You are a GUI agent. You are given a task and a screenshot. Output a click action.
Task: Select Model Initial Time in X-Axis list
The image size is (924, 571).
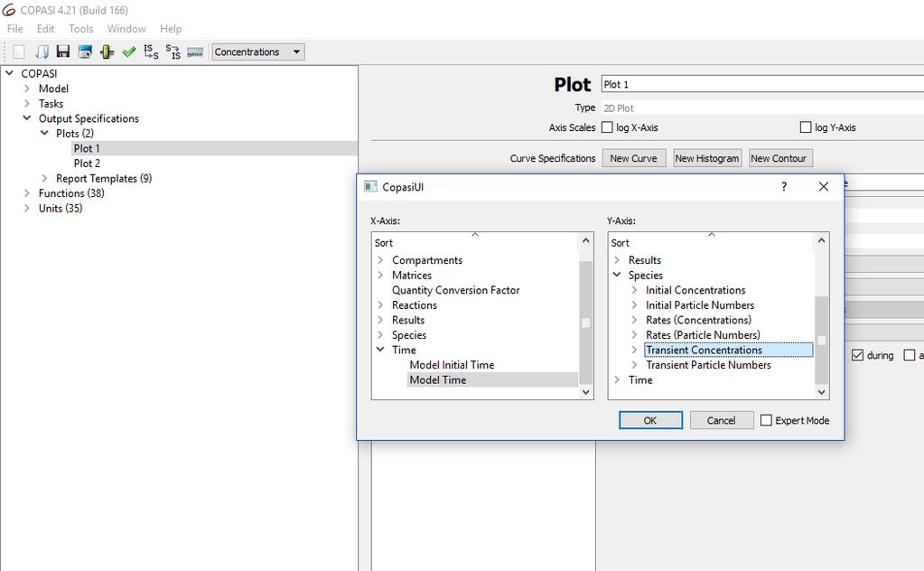[452, 365]
